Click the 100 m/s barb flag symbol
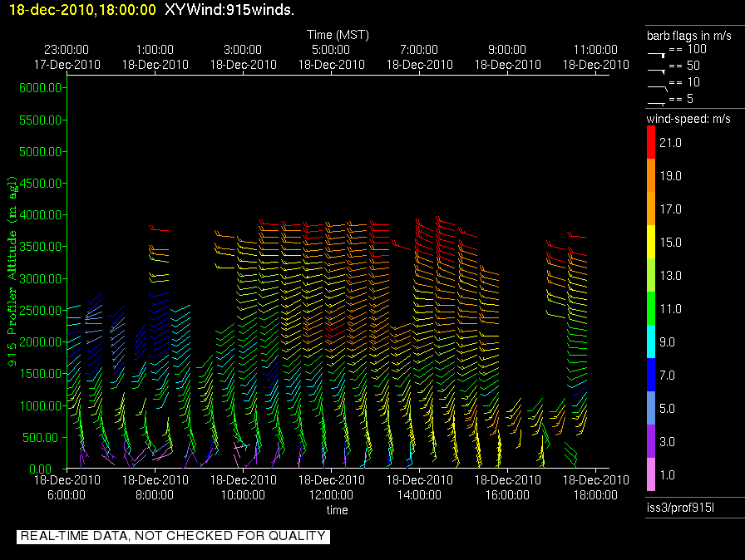Image resolution: width=745 pixels, height=560 pixels. (657, 52)
